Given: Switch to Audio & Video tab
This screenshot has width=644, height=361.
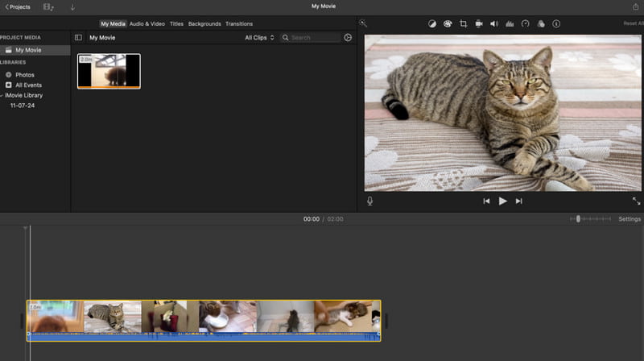Looking at the screenshot, I should 147,24.
